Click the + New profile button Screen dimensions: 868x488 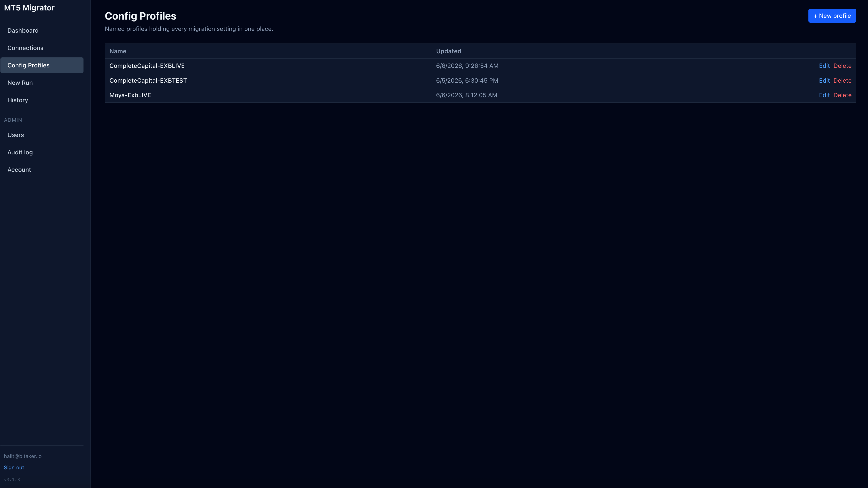[x=832, y=16]
